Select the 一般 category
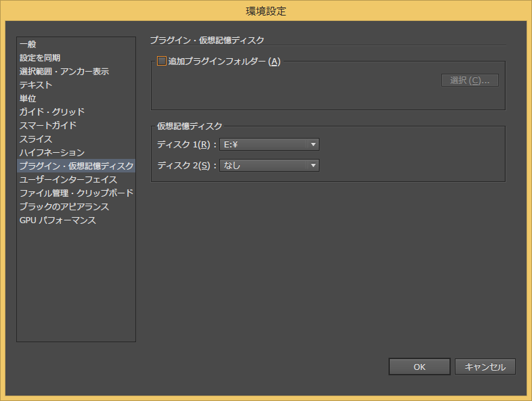The width and height of the screenshot is (532, 401). [x=76, y=44]
